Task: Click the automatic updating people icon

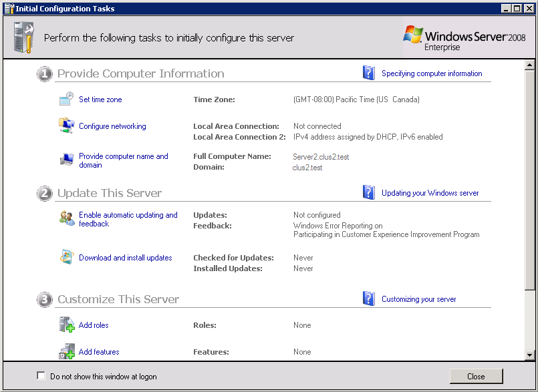Action: [x=67, y=218]
